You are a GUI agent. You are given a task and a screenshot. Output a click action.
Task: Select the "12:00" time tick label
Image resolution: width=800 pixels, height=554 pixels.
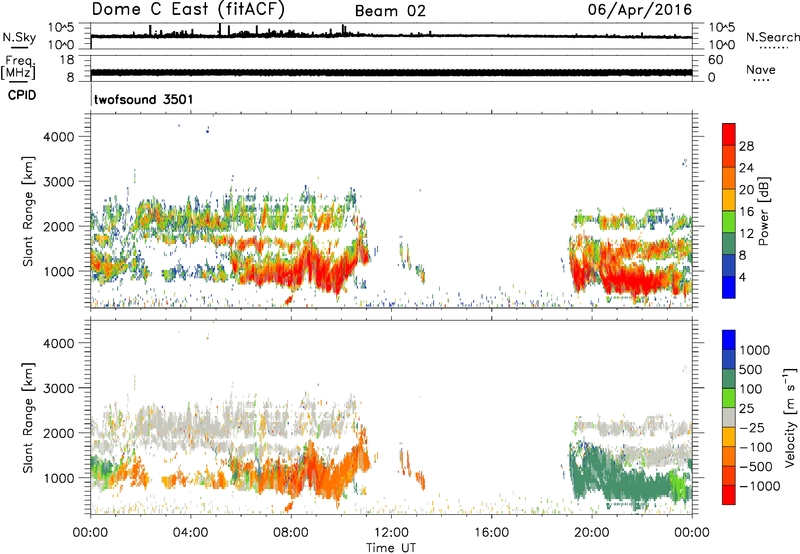(391, 533)
